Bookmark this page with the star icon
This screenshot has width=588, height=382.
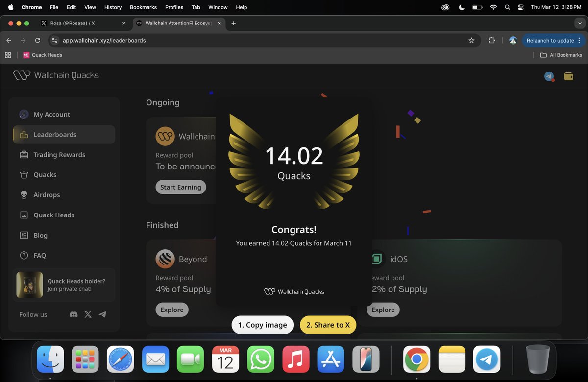[x=471, y=40]
